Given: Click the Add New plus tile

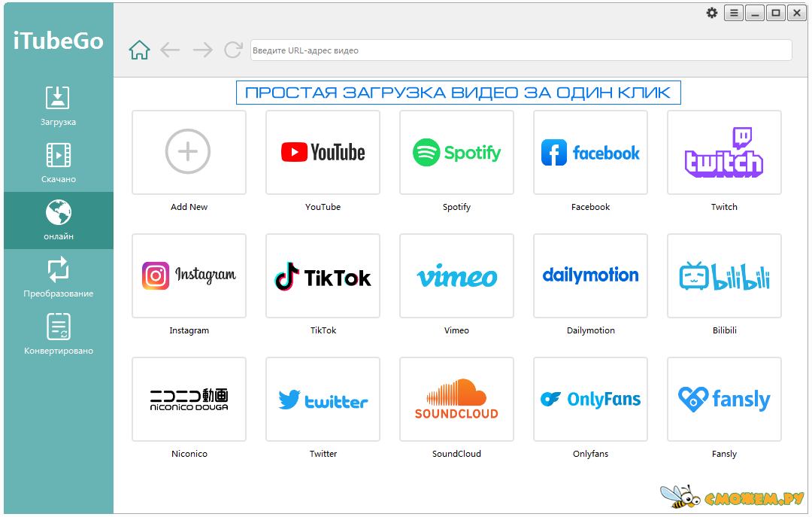Looking at the screenshot, I should click(x=189, y=153).
